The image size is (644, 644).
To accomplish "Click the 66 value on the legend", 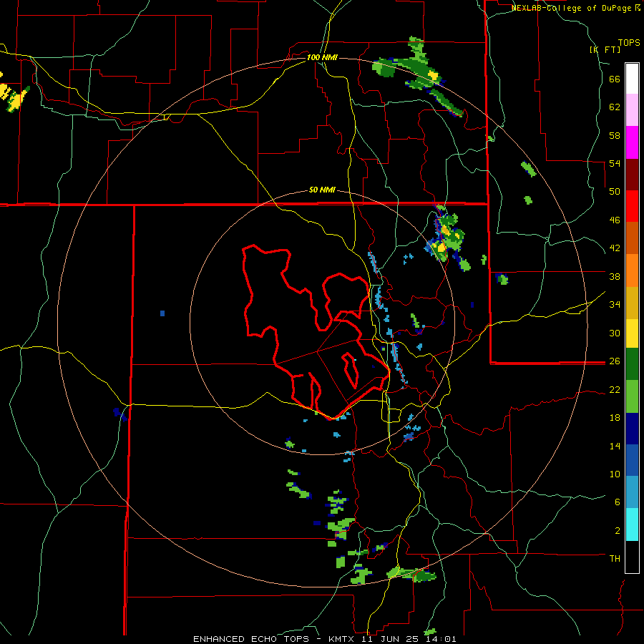I will [x=615, y=79].
